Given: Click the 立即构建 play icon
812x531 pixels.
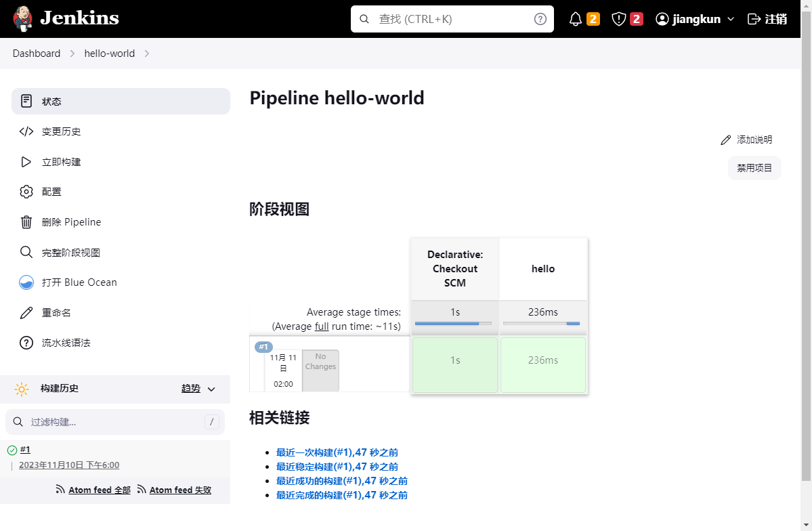Looking at the screenshot, I should tap(26, 162).
